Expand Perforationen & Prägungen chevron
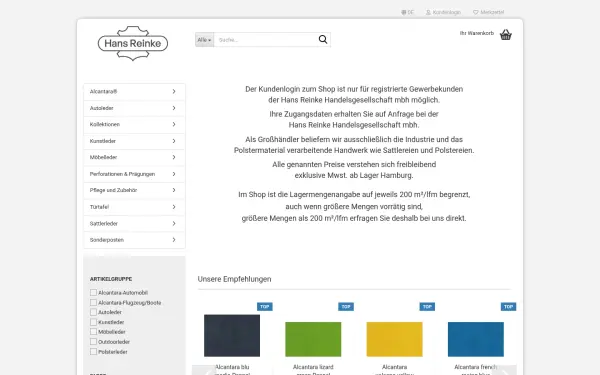Viewport: 600px width, 375px height. (174, 174)
